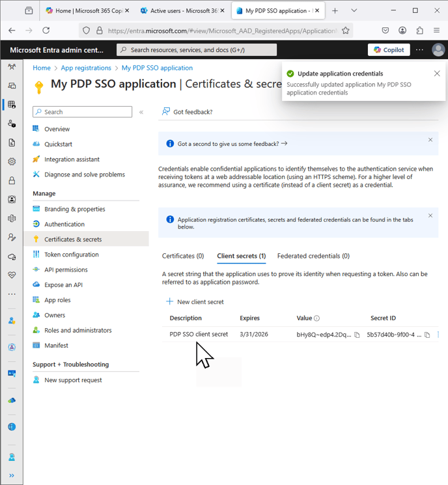Open the Devices icon in left rail
Screen dimensions: 448x485
point(12,86)
